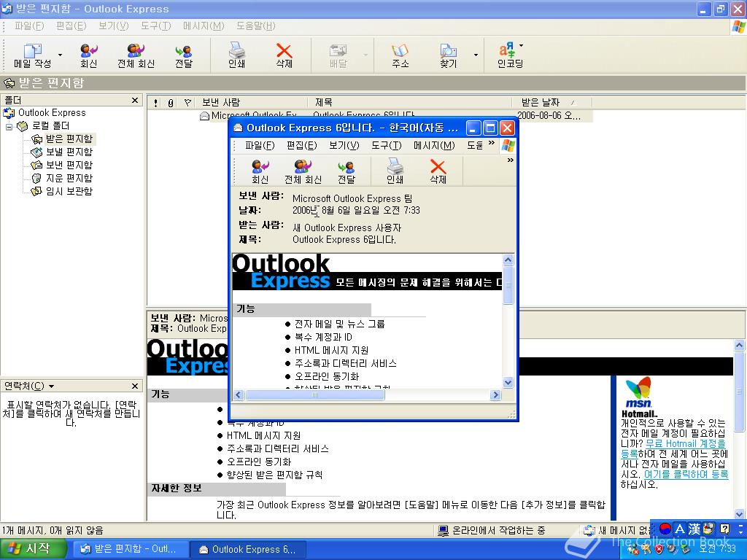Click scroll-down arrow in message window body
The image size is (747, 560).
point(508,382)
